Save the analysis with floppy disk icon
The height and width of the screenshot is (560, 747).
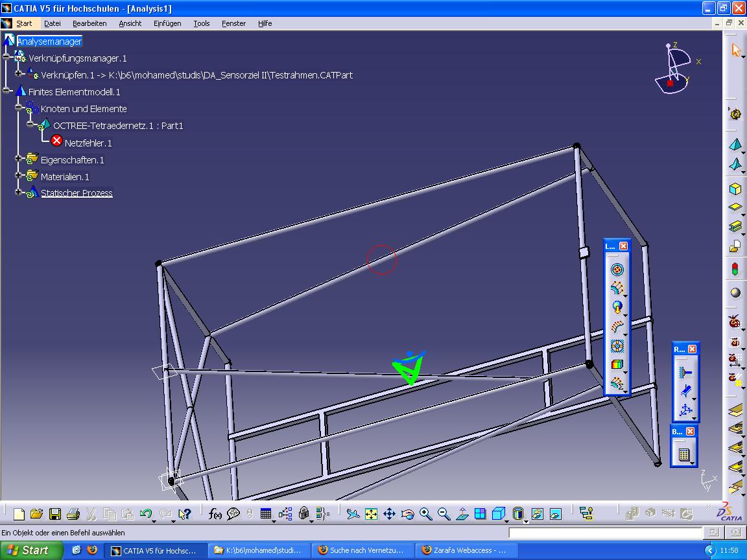click(x=54, y=514)
